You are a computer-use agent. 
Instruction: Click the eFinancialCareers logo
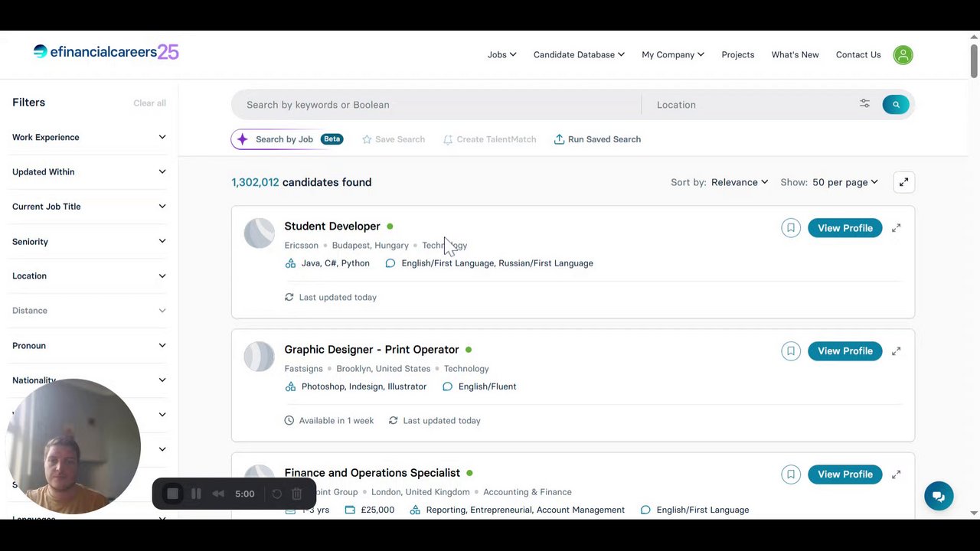tap(106, 52)
